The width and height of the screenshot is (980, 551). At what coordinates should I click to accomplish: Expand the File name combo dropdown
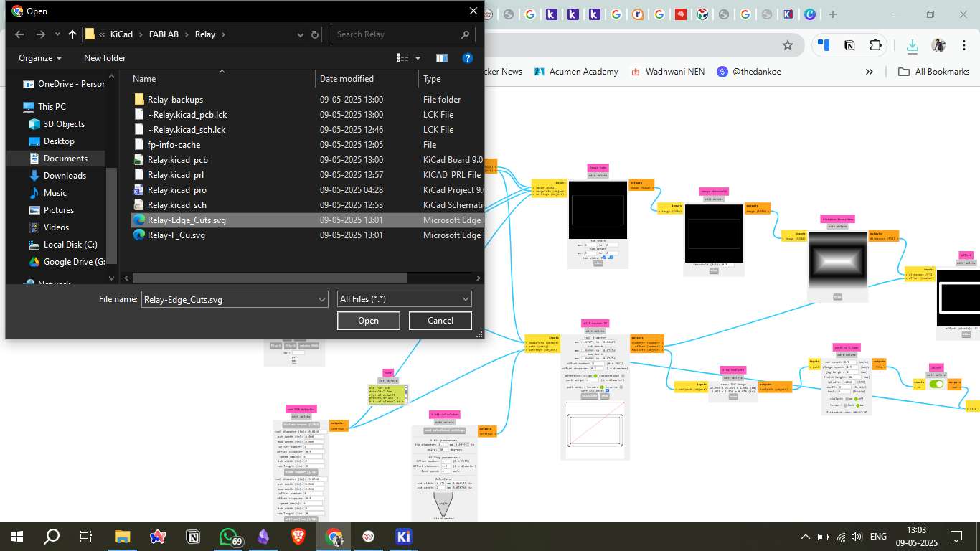click(321, 299)
